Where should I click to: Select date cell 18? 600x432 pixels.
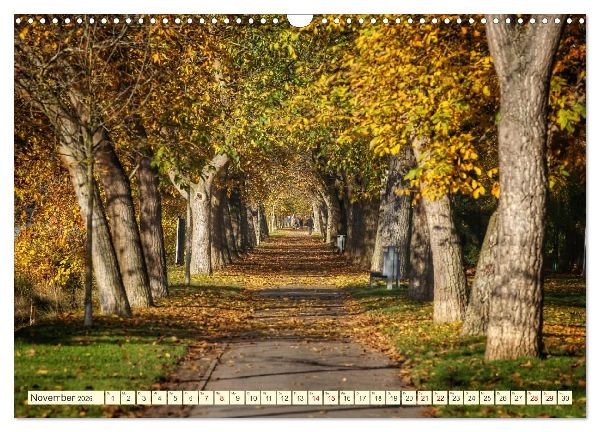click(378, 398)
